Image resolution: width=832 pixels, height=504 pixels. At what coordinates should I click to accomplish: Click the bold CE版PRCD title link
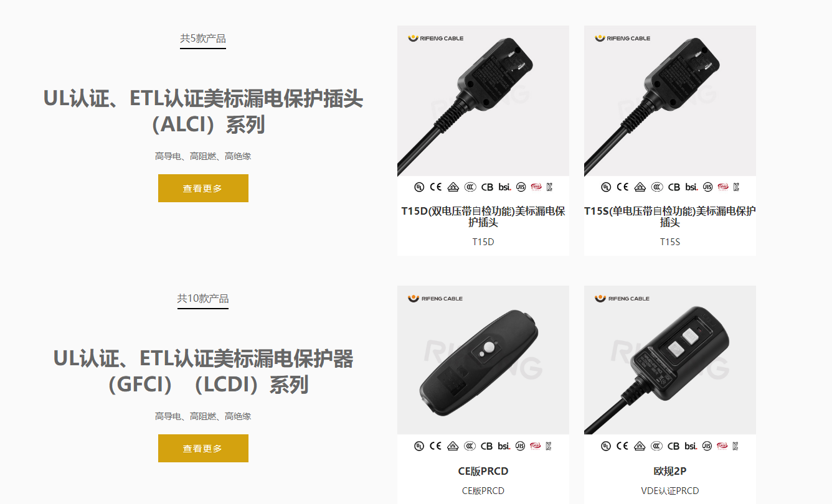coord(483,471)
